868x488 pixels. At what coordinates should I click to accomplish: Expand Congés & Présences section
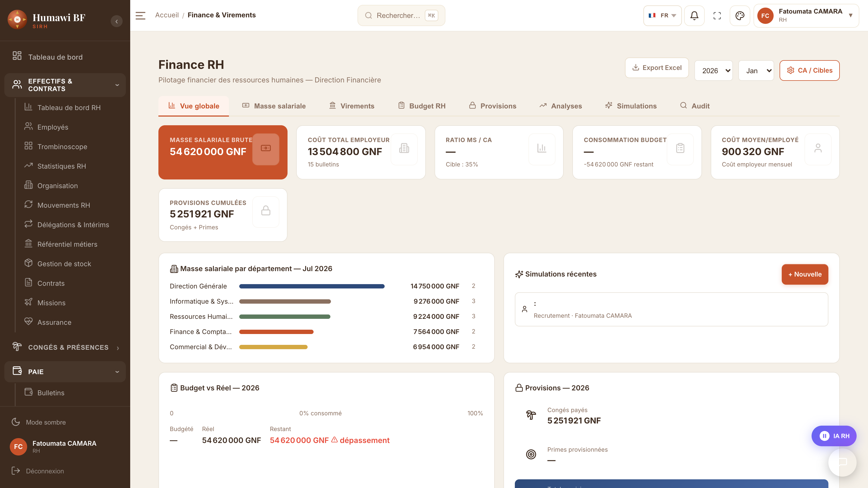[x=65, y=347]
